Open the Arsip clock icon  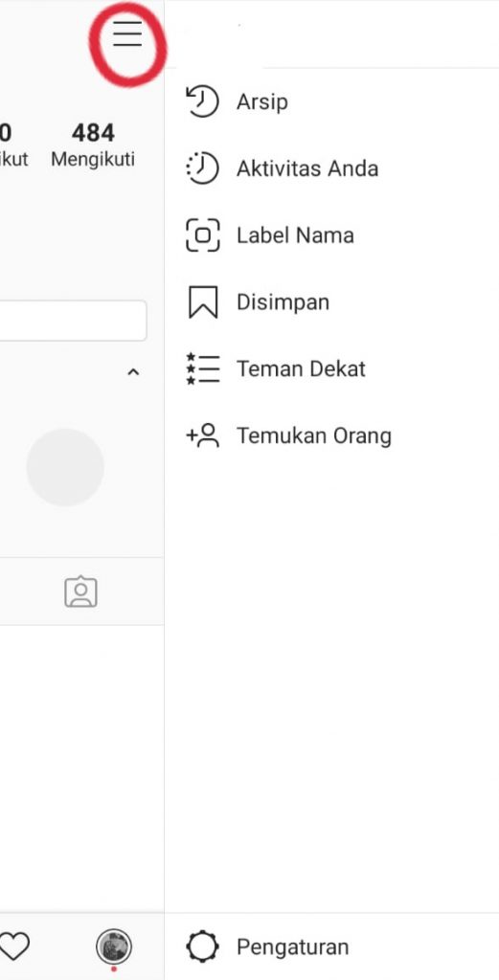pos(203,101)
